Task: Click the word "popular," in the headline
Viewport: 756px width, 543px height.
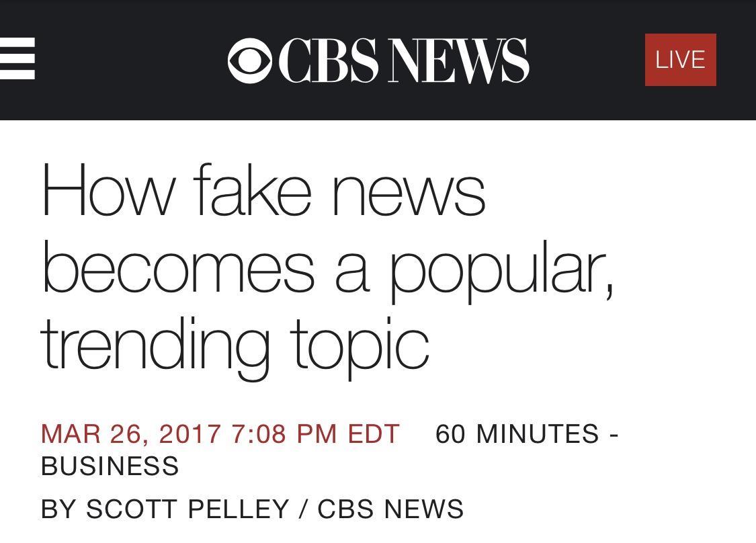Action: coord(501,269)
